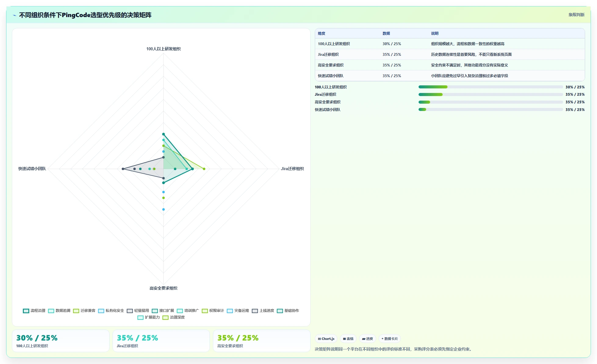Select the 100人以上研发组织 table row cell
Image resolution: width=597 pixels, height=364 pixels.
tap(334, 44)
